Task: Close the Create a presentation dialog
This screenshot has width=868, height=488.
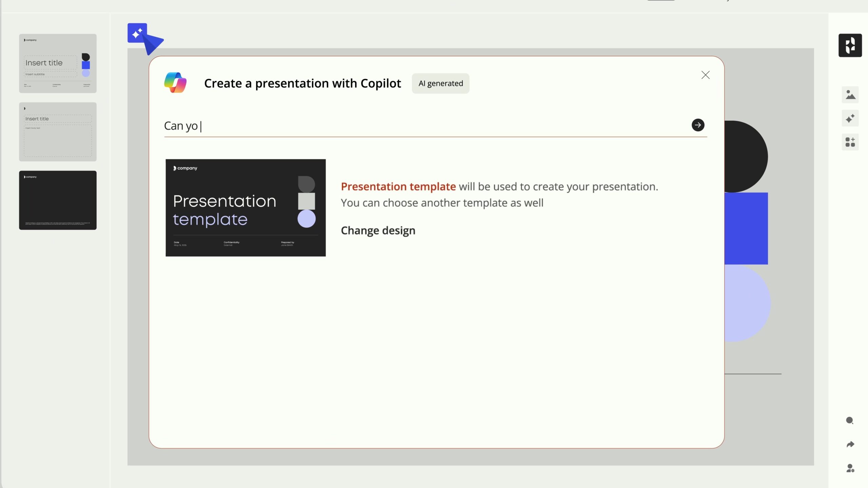Action: pyautogui.click(x=706, y=75)
